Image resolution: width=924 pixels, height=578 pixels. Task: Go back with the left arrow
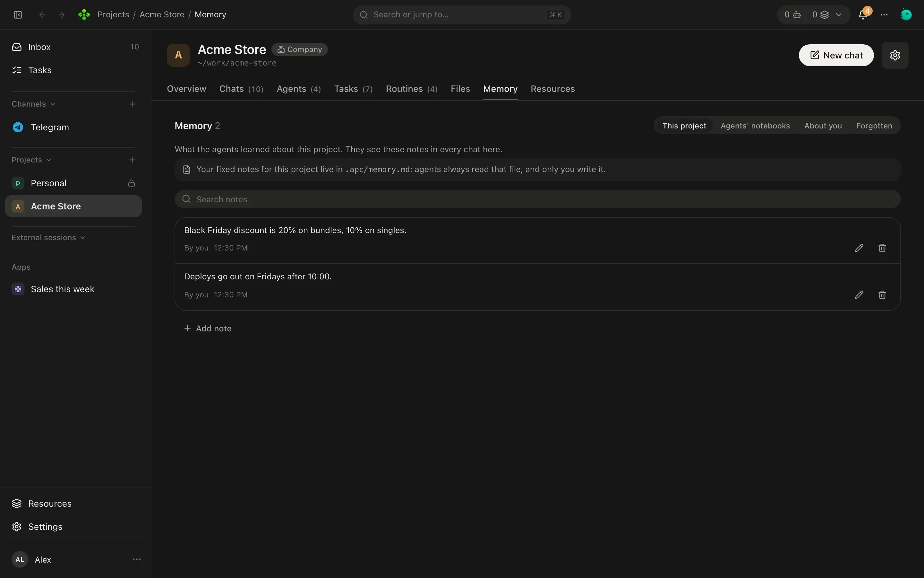(42, 14)
